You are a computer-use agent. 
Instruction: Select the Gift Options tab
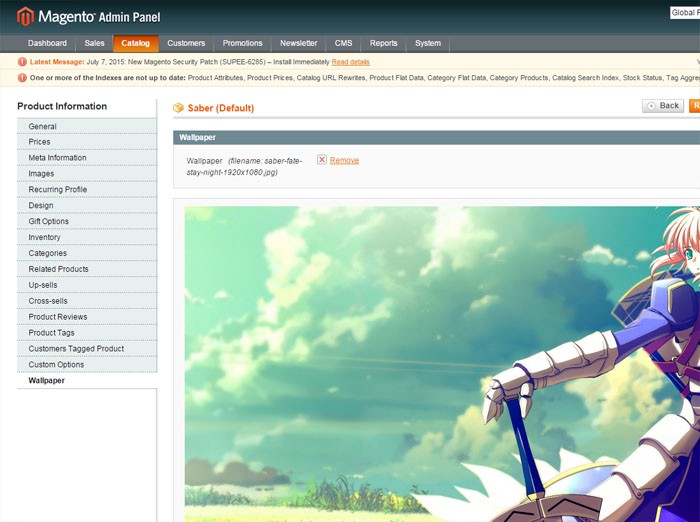(x=87, y=221)
